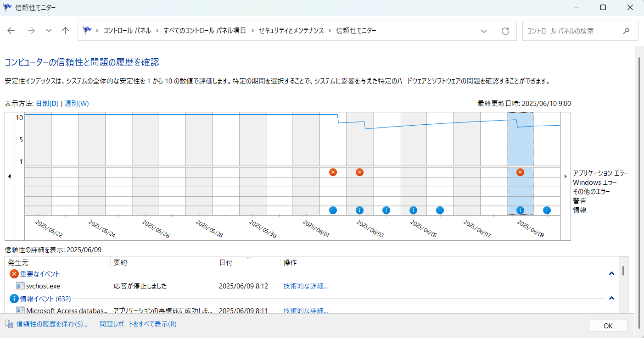Select the application error icon on 2025/06/09
Viewport: 644px width, 338px height.
(x=520, y=172)
